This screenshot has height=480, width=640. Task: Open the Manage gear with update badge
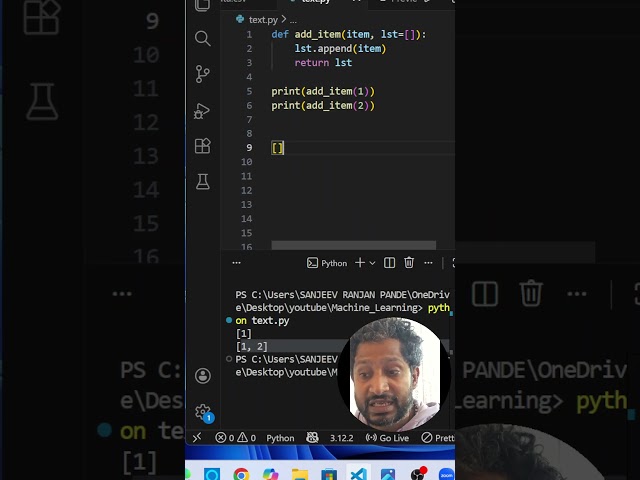(x=204, y=412)
